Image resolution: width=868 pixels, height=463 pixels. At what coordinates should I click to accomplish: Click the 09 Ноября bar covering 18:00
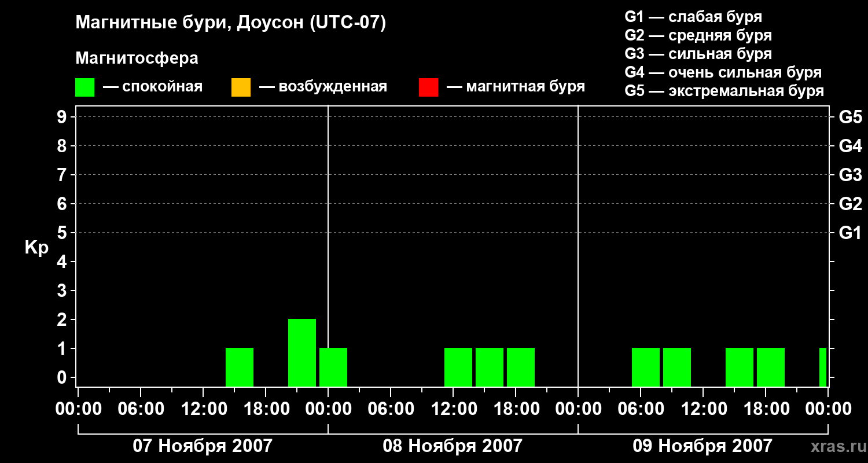pos(771,367)
